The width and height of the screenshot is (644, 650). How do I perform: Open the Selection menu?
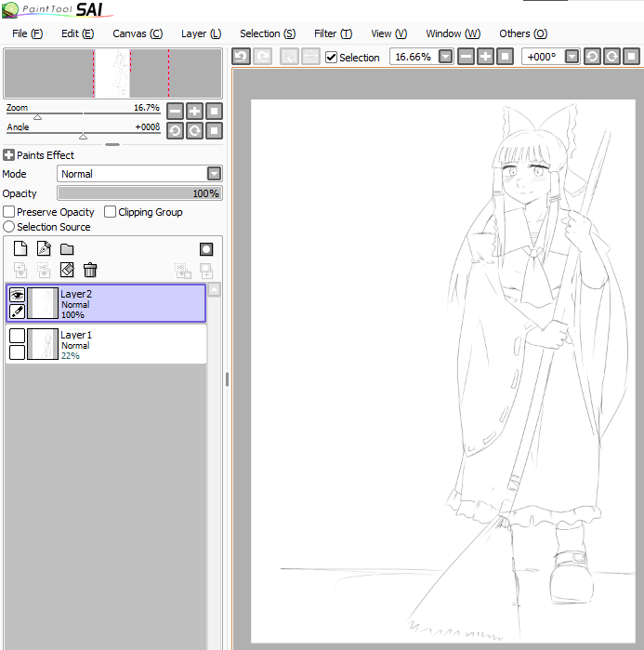(268, 33)
